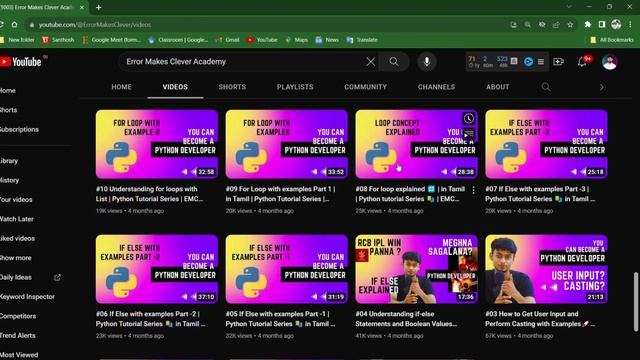This screenshot has width=640, height=360.
Task: Click the magnifier search button
Action: coord(394,62)
